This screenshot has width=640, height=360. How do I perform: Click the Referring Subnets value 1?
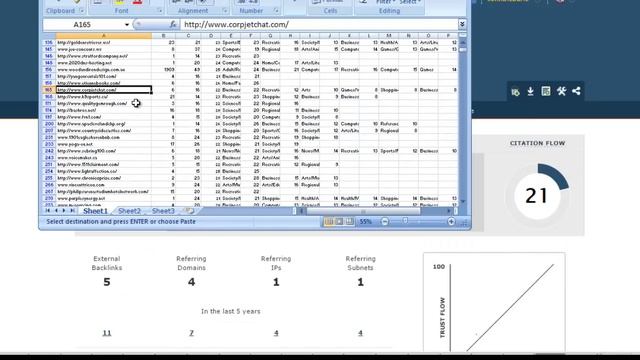[x=360, y=282]
